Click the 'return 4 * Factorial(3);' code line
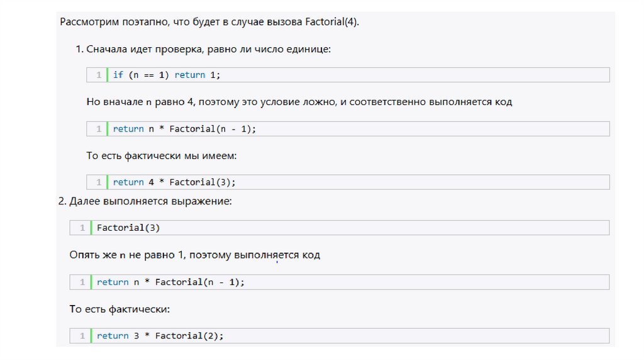 [x=174, y=182]
